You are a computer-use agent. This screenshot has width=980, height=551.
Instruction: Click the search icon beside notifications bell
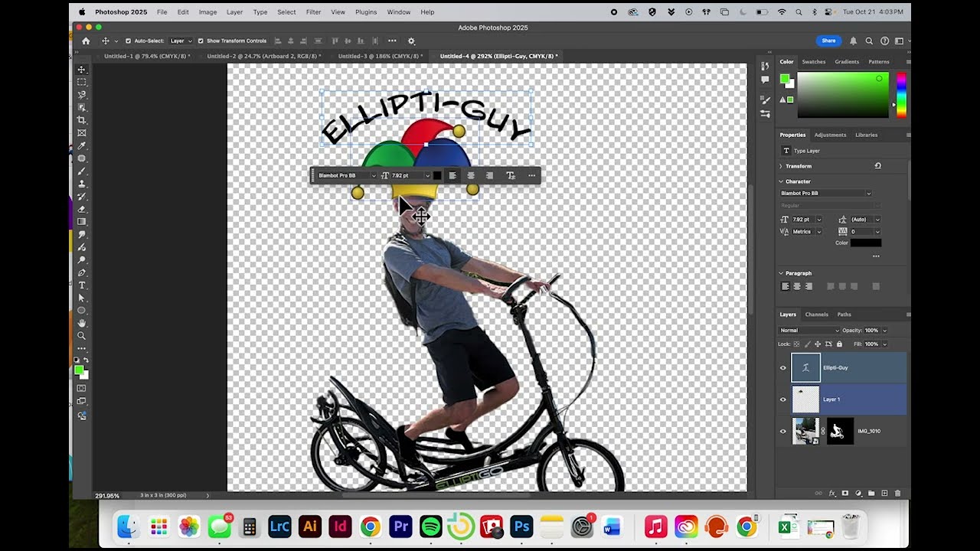869,41
